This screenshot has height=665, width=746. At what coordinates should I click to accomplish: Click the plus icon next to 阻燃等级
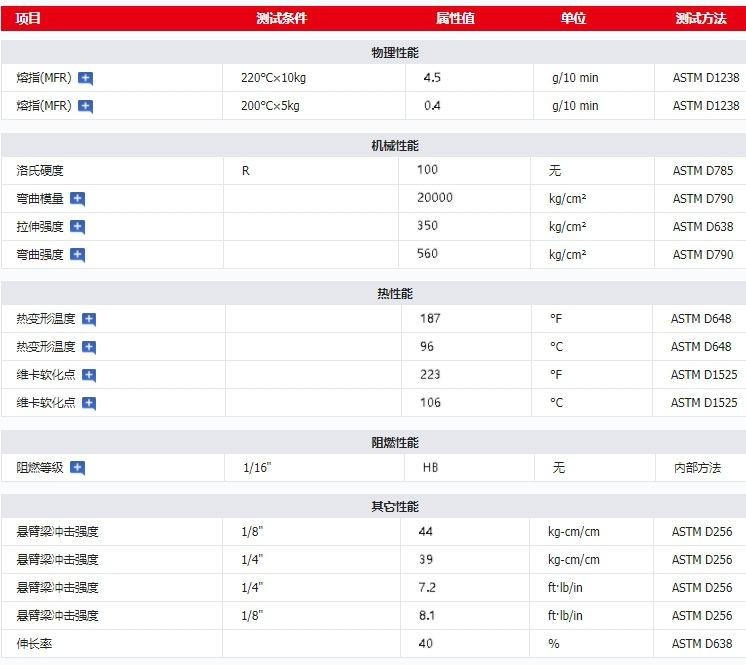pyautogui.click(x=77, y=467)
